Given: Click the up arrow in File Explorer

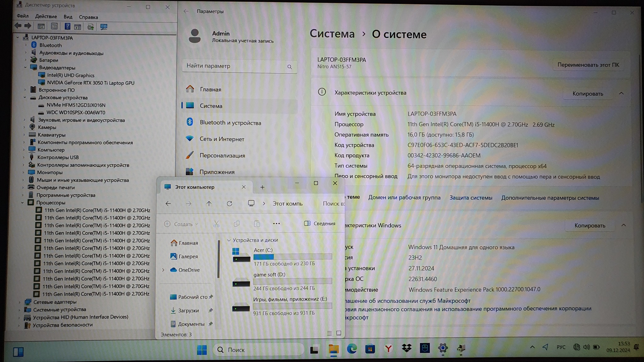Looking at the screenshot, I should (x=209, y=204).
